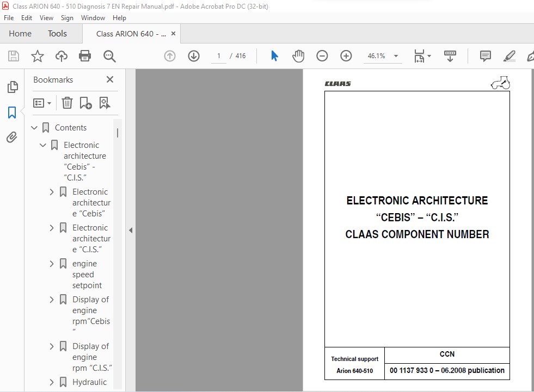Find the current bookmark icon
Screen dimensions: 534x392
click(105, 103)
